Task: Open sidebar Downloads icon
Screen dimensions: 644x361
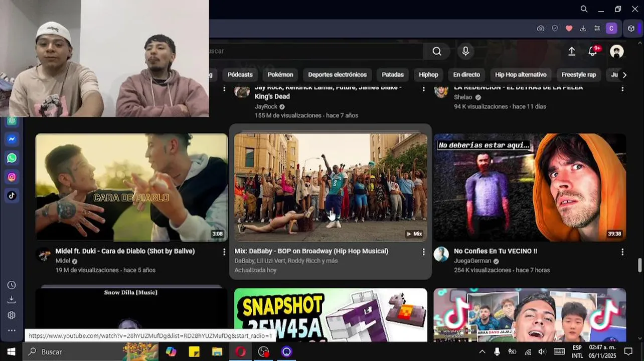Action: (x=12, y=300)
